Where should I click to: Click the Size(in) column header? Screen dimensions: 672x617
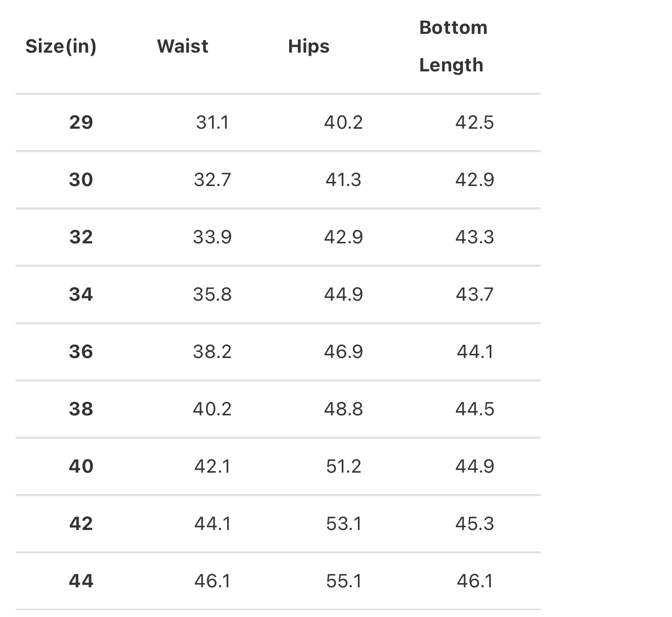(x=61, y=46)
